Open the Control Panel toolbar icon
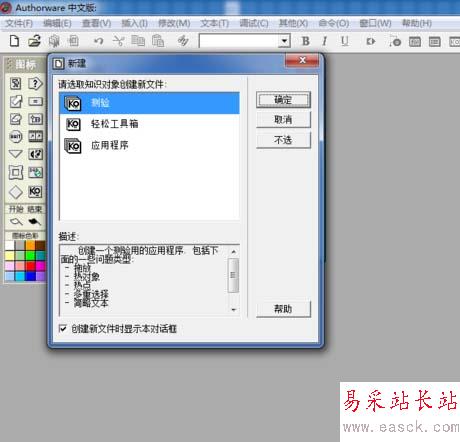Image resolution: width=460 pixels, height=442 pixels. pos(395,41)
